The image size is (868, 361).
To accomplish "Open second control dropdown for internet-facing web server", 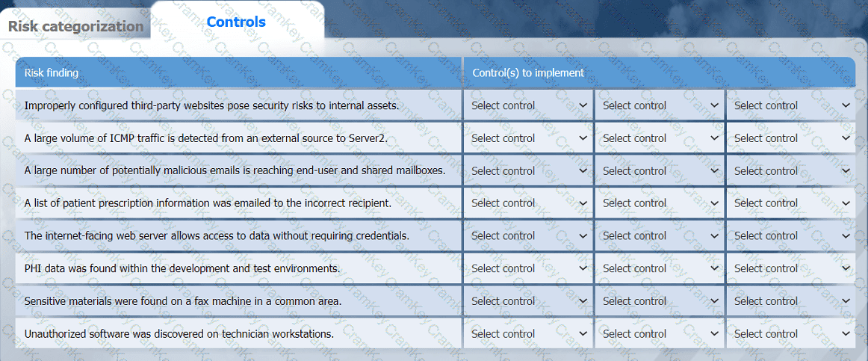I will tap(660, 235).
